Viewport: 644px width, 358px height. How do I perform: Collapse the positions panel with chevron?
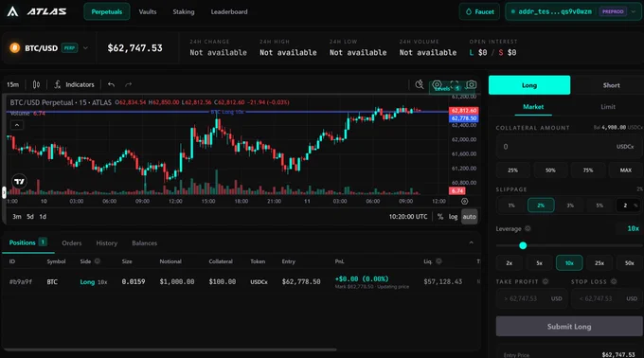(471, 242)
